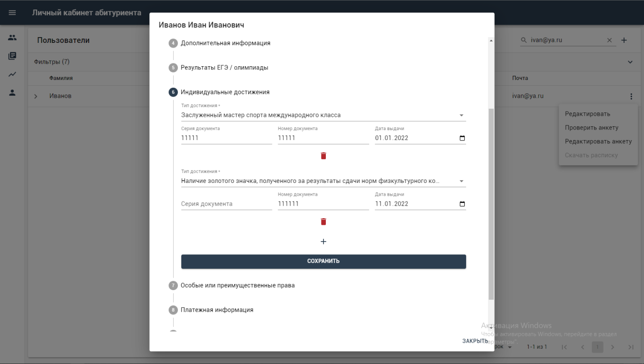Select step 8 circle number icon
The width and height of the screenshot is (644, 364).
pos(173,310)
